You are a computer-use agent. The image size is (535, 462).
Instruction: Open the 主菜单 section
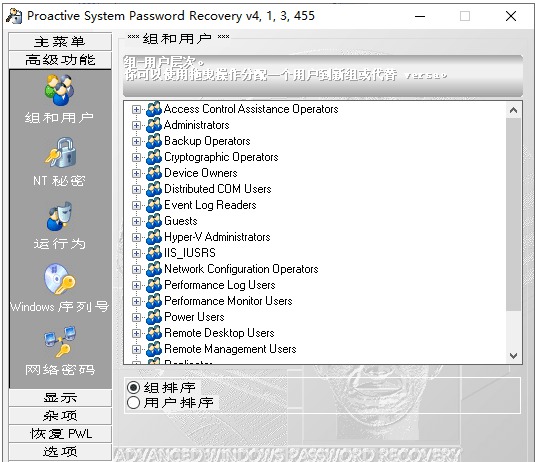click(x=60, y=42)
